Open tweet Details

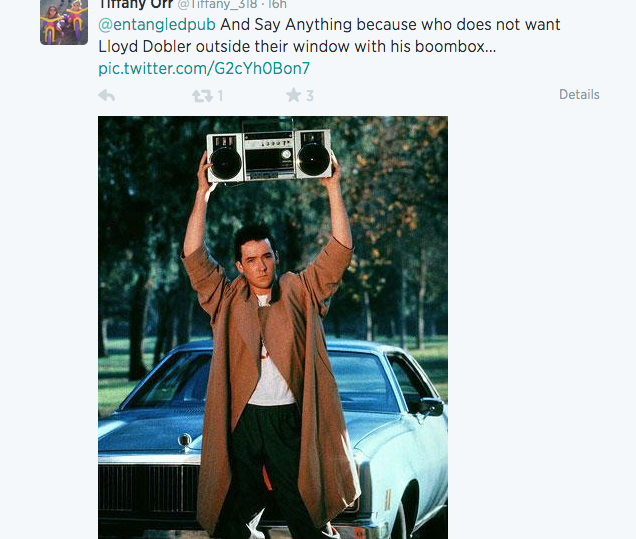pos(579,95)
